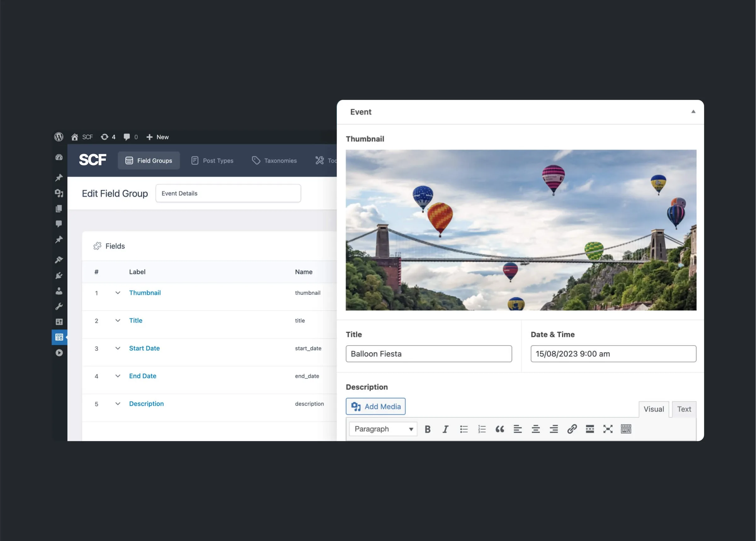756x541 pixels.
Task: Open the WordPress logo menu
Action: click(59, 137)
